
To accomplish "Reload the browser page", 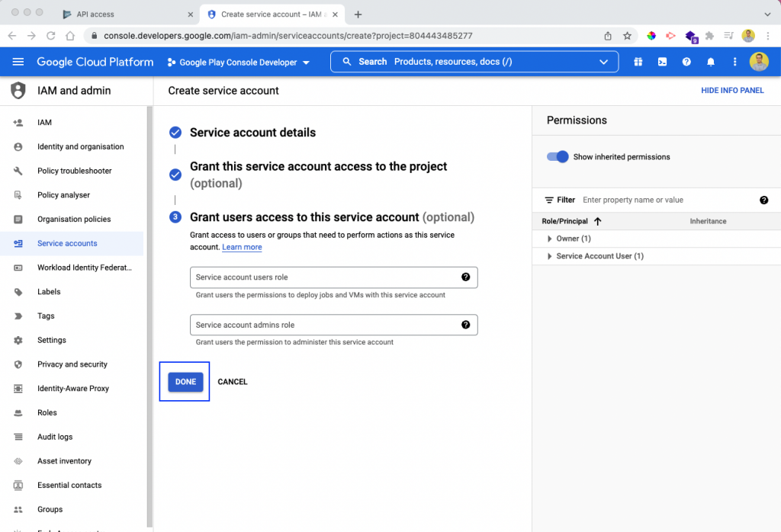I will [x=51, y=36].
